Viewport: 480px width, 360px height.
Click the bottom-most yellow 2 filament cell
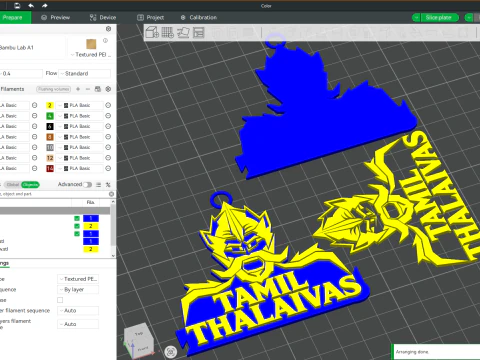(91, 249)
